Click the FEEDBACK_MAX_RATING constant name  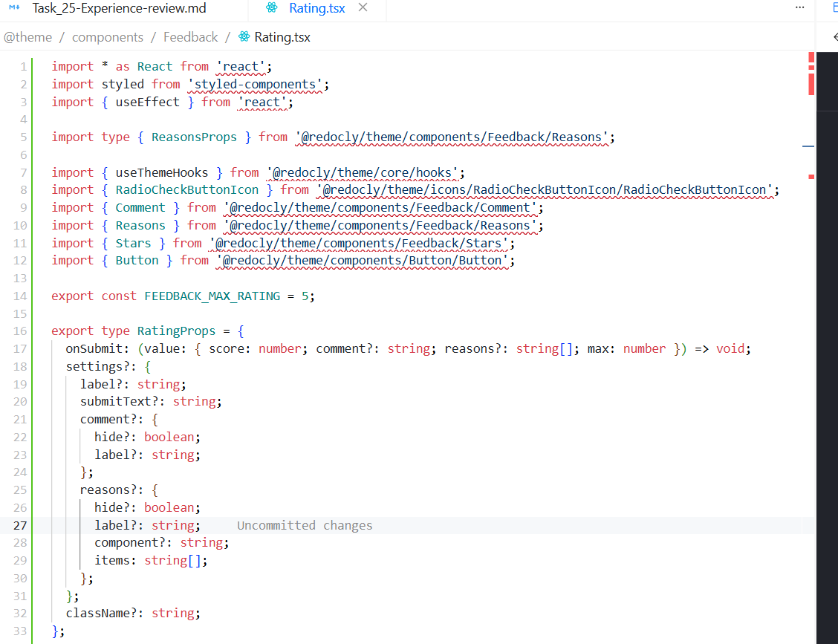[x=212, y=296]
